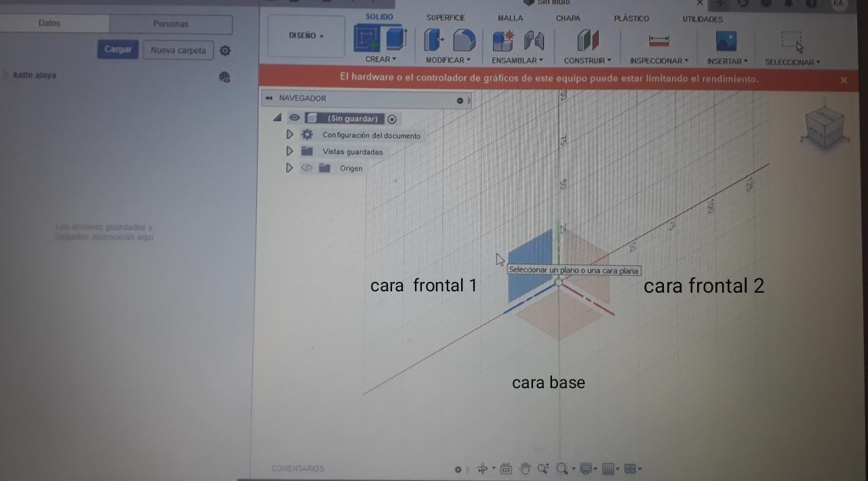Expand the Vistas guardadas node

pyautogui.click(x=290, y=151)
